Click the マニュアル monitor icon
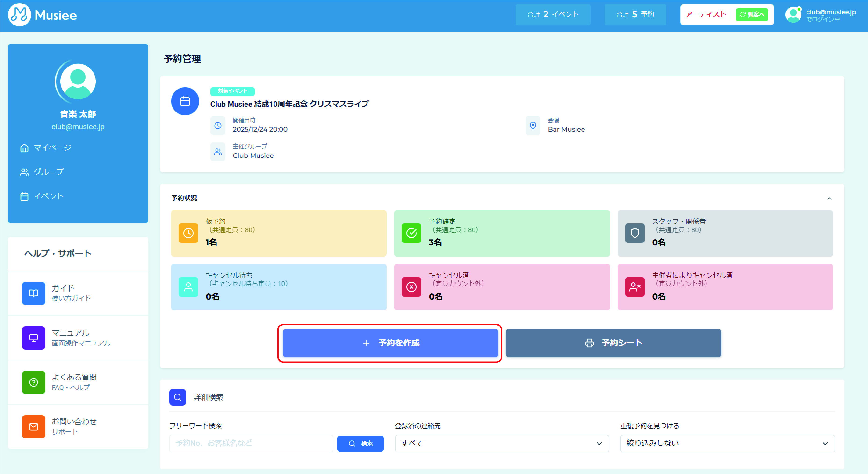 (x=33, y=337)
